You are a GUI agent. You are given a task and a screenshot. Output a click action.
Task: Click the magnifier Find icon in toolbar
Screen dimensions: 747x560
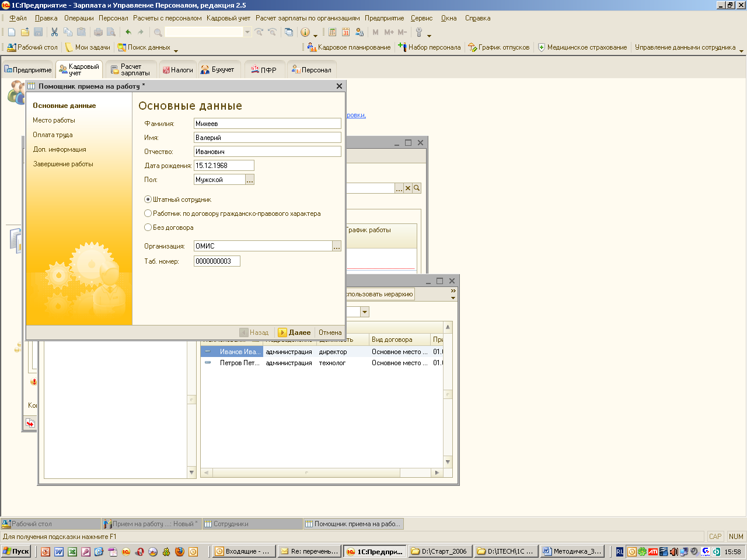(158, 32)
